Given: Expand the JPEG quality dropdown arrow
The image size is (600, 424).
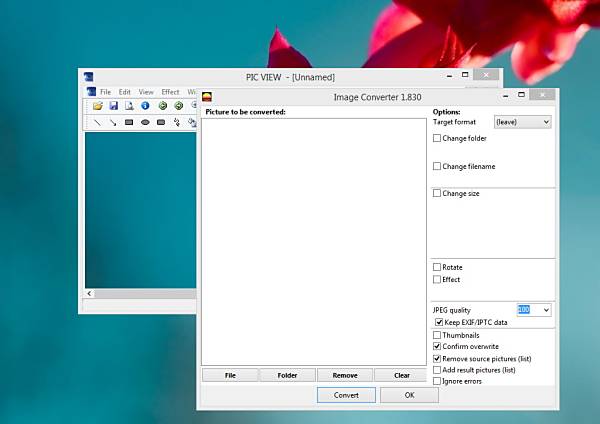Looking at the screenshot, I should point(546,310).
